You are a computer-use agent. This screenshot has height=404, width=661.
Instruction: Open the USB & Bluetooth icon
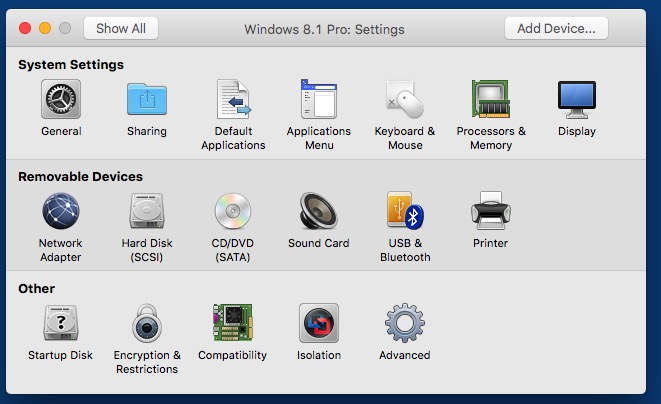(405, 210)
